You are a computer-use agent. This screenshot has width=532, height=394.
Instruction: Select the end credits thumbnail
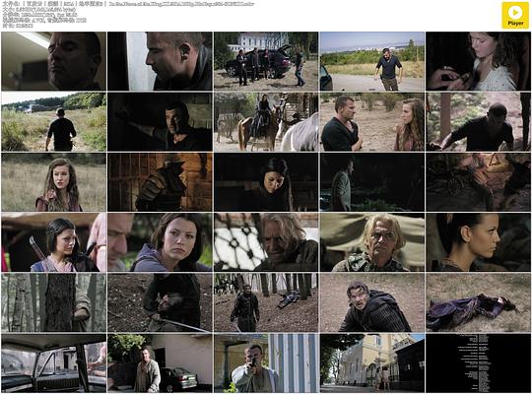click(478, 362)
